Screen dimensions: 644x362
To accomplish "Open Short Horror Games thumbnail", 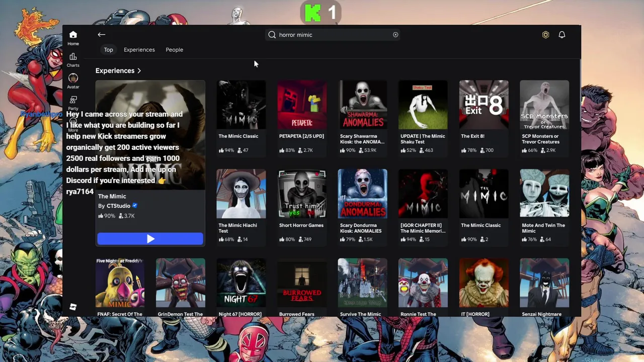I will click(x=302, y=194).
